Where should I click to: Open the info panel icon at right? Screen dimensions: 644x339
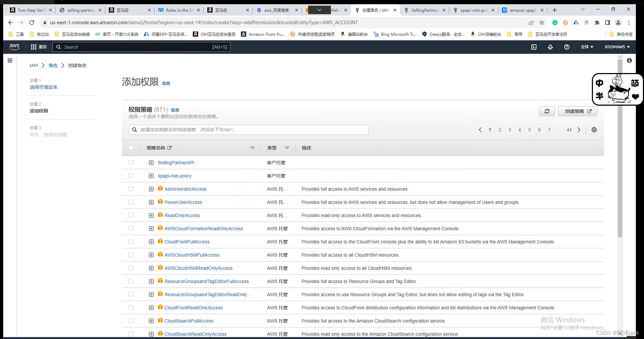(629, 61)
